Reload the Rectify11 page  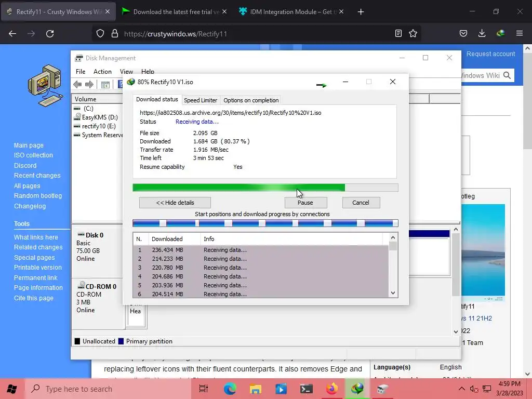click(50, 34)
